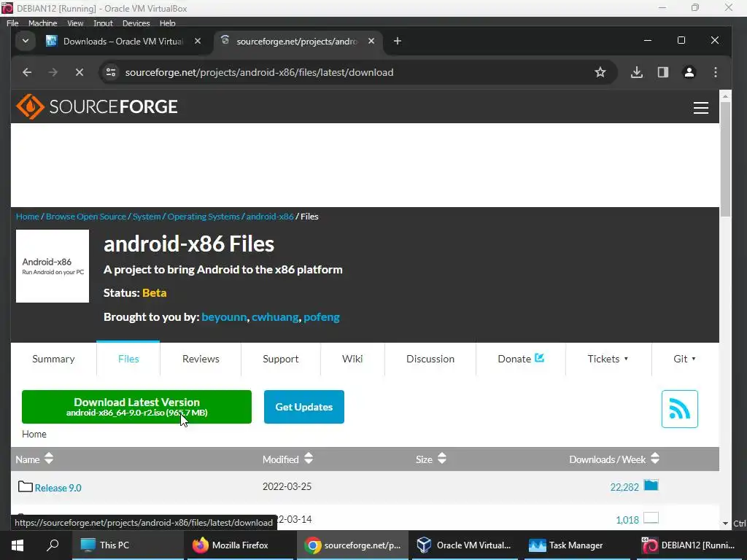The height and width of the screenshot is (560, 747).
Task: Close the sourceforge.net tab
Action: (371, 42)
